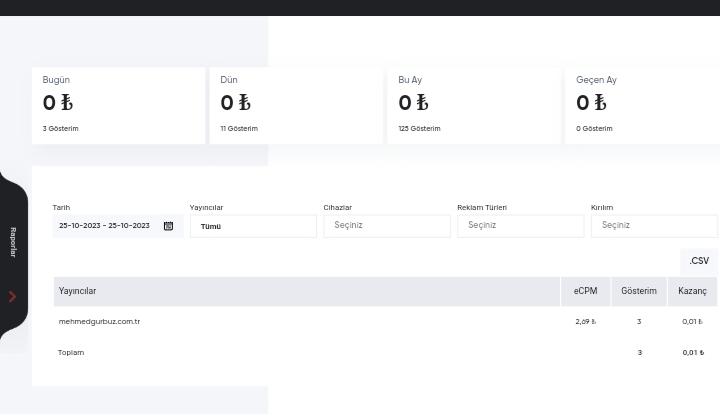Click the 0 Gösterim text under Geçen Ay
720x414 pixels.
594,129
